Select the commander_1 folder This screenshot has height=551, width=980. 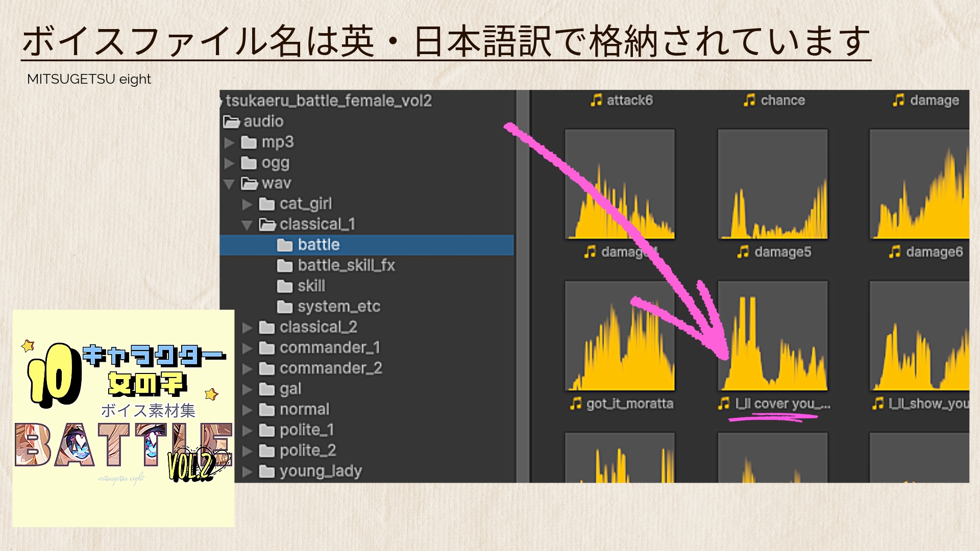coord(329,348)
